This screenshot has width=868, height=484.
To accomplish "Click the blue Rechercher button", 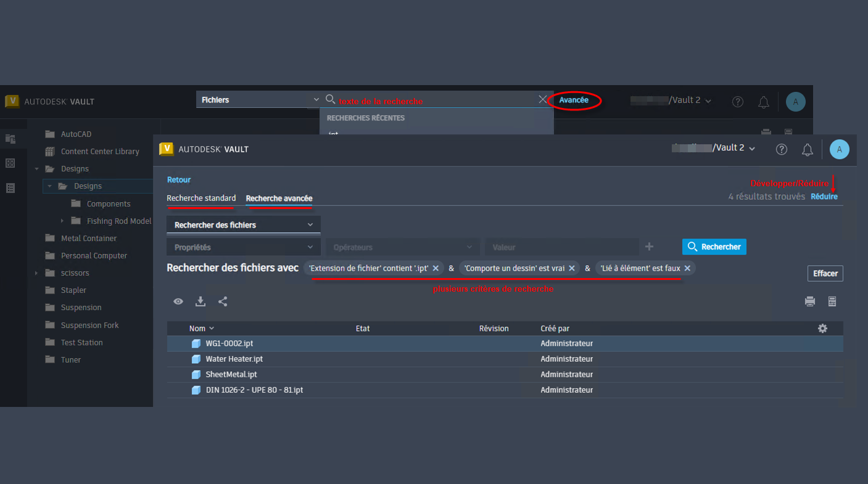I will (714, 247).
